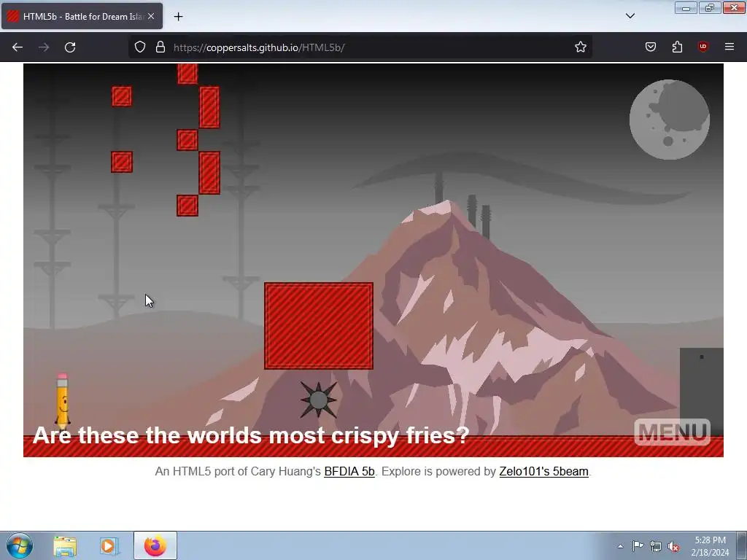This screenshot has height=560, width=747.
Task: Reload the current page
Action: point(70,47)
